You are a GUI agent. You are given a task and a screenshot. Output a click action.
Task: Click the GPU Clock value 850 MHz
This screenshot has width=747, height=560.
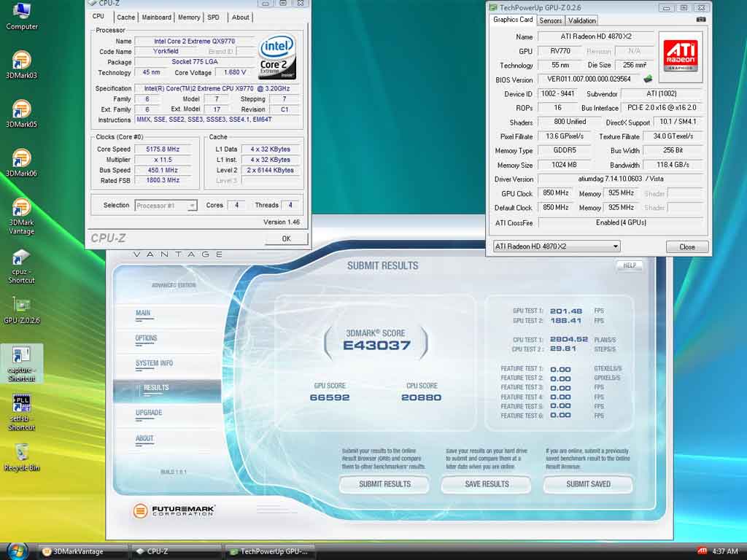pyautogui.click(x=555, y=193)
